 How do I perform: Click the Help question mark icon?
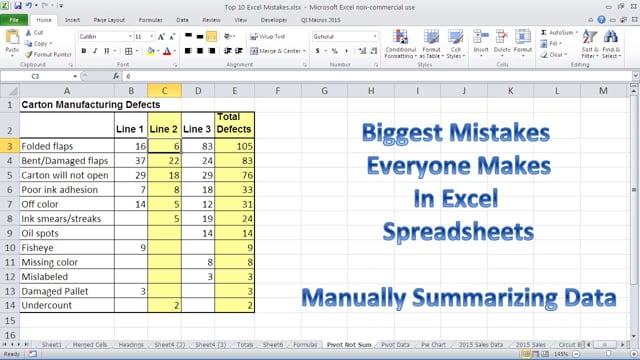point(601,20)
